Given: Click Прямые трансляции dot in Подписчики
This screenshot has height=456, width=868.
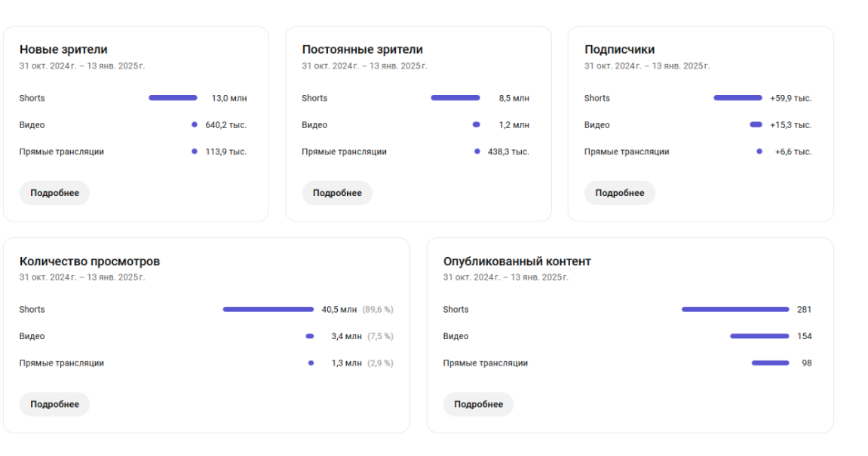Looking at the screenshot, I should pyautogui.click(x=759, y=151).
